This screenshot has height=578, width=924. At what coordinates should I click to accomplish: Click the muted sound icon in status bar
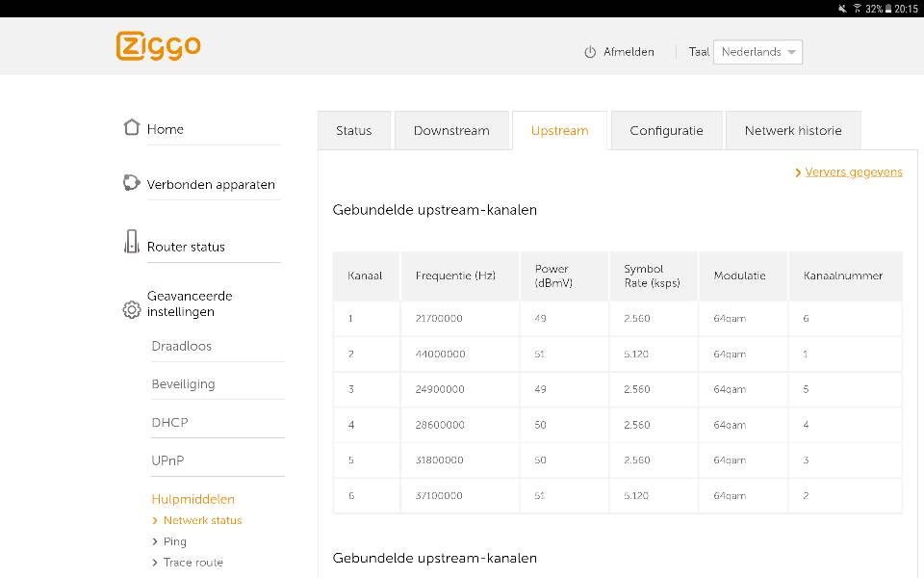[x=843, y=9]
